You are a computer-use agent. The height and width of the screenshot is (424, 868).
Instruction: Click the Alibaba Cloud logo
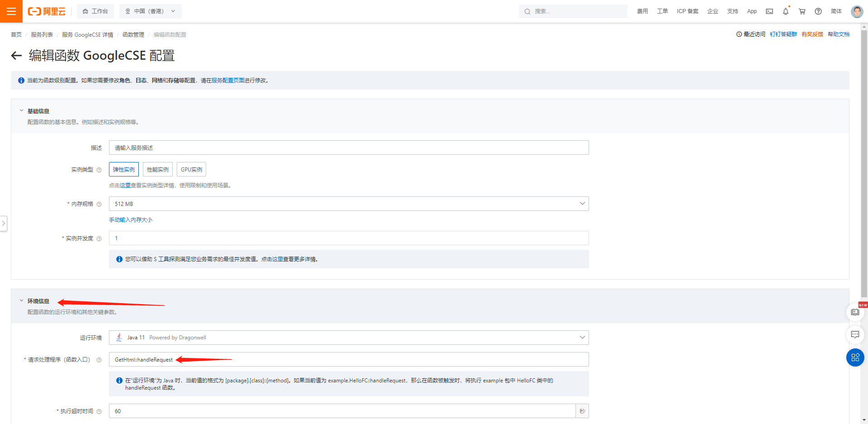(47, 11)
